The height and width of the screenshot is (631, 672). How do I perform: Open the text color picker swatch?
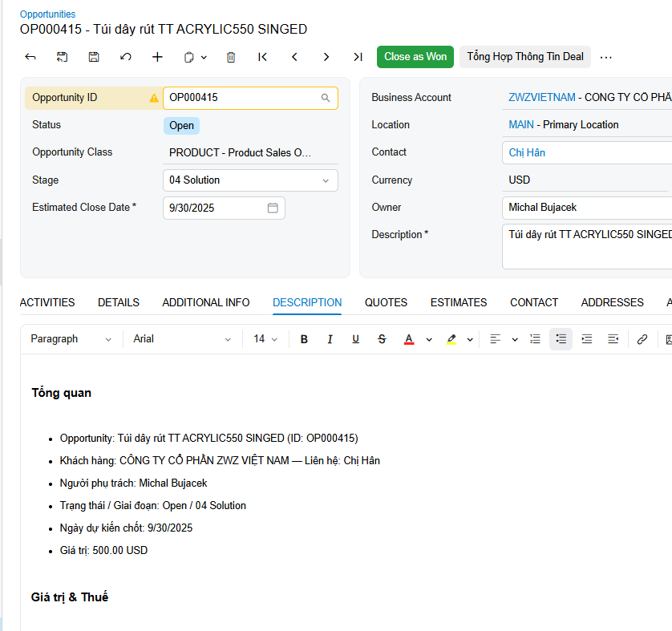408,338
